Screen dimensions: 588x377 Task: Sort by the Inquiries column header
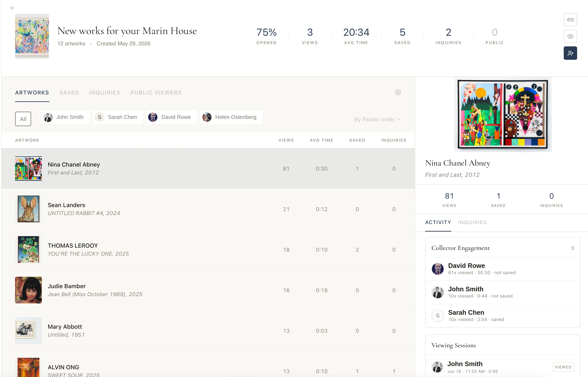[394, 140]
